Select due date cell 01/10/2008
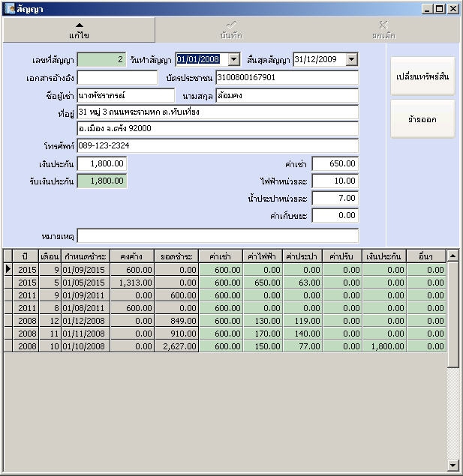 86,346
